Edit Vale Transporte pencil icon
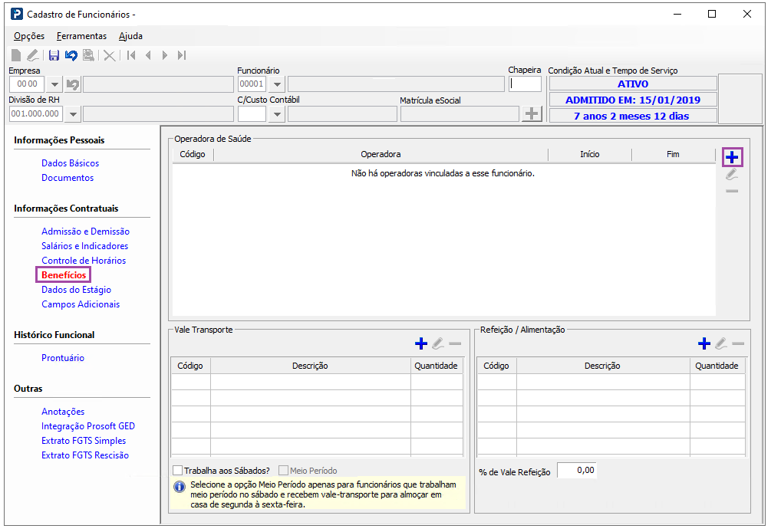The width and height of the screenshot is (771, 532). (x=438, y=343)
